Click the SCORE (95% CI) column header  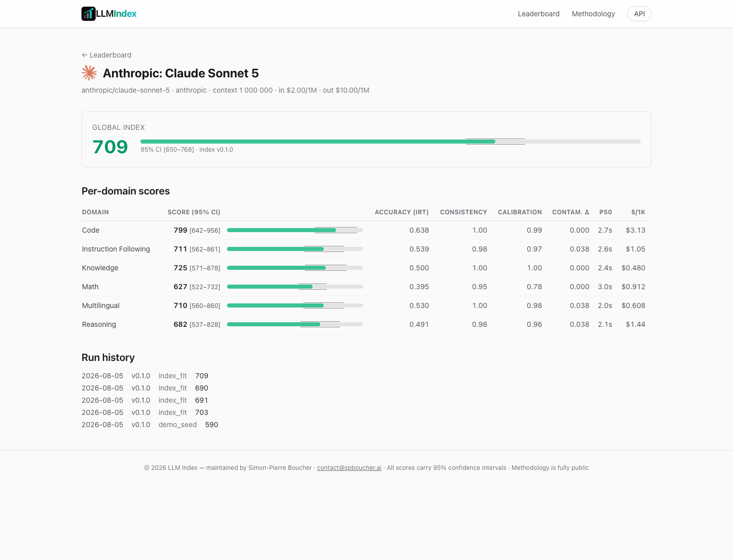coord(194,212)
